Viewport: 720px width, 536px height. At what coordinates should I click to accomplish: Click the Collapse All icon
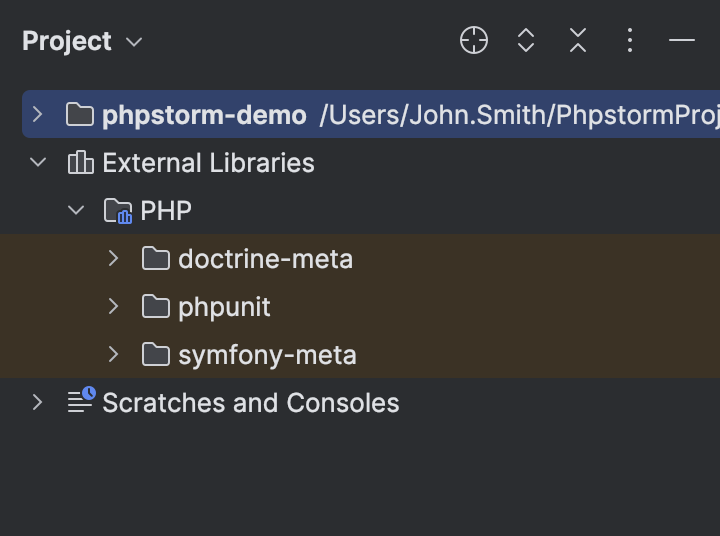578,41
